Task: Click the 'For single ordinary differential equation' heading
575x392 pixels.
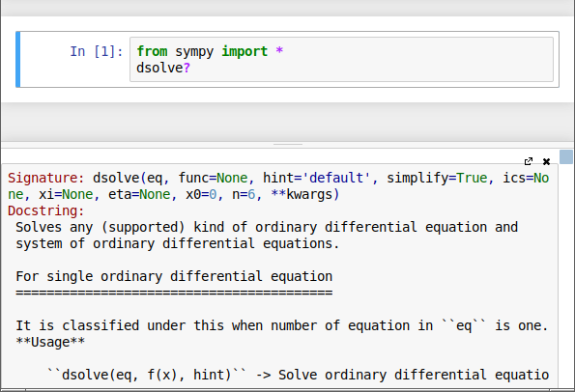Action: (174, 276)
